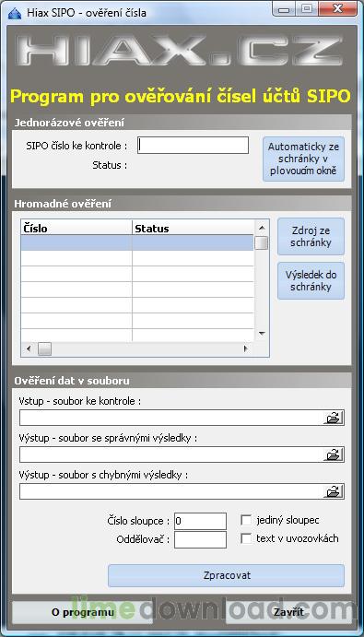Image resolution: width=364 pixels, height=637 pixels.
Task: Enable the 'jediný sloupec' checkbox
Action: click(246, 520)
